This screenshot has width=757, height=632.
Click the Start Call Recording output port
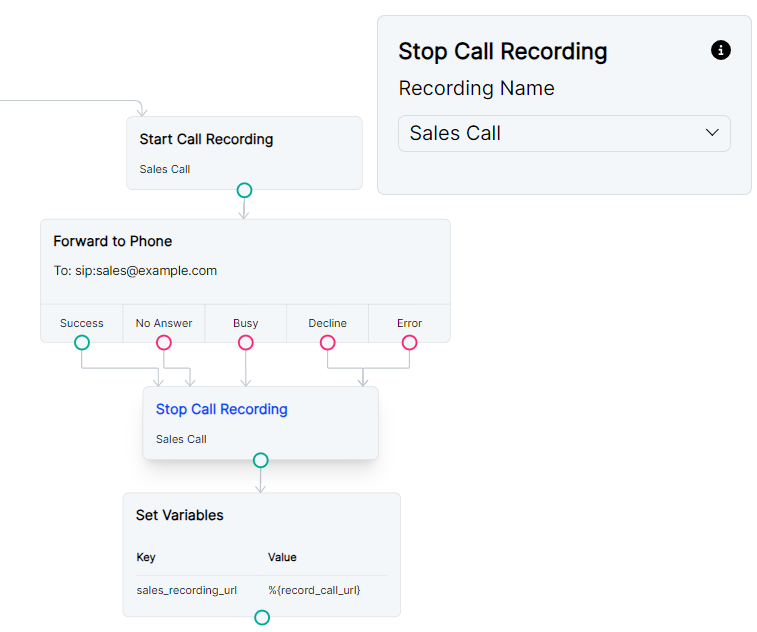(x=244, y=190)
